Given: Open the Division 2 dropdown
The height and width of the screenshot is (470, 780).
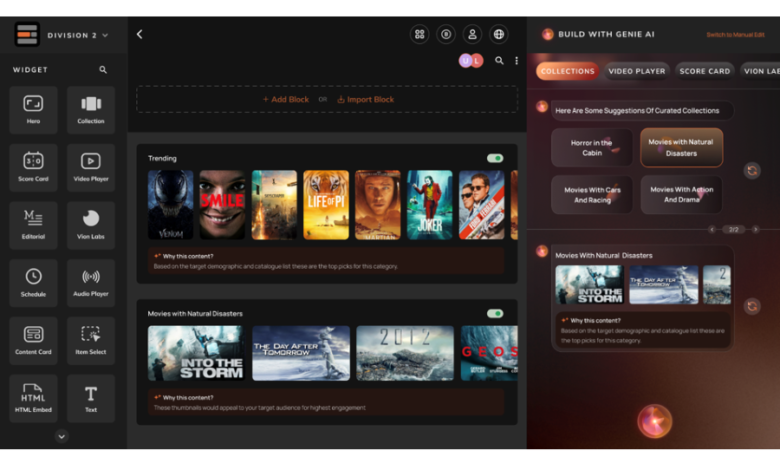Looking at the screenshot, I should pyautogui.click(x=78, y=35).
